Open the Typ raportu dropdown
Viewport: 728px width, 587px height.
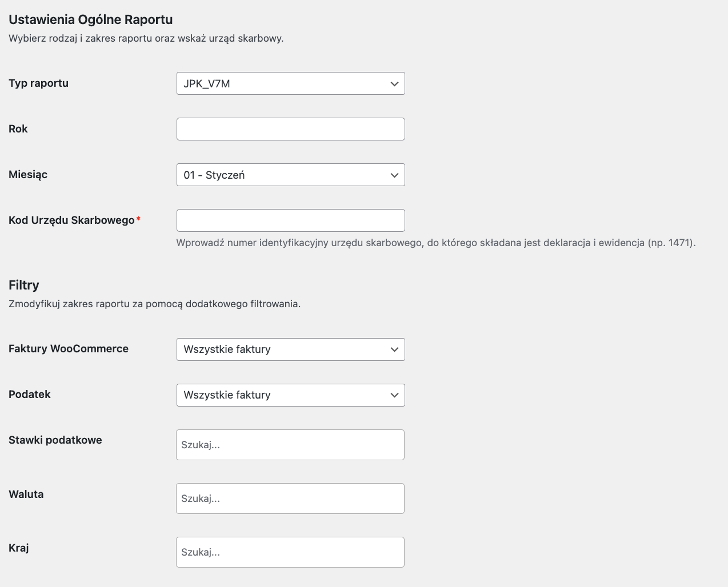pyautogui.click(x=290, y=83)
